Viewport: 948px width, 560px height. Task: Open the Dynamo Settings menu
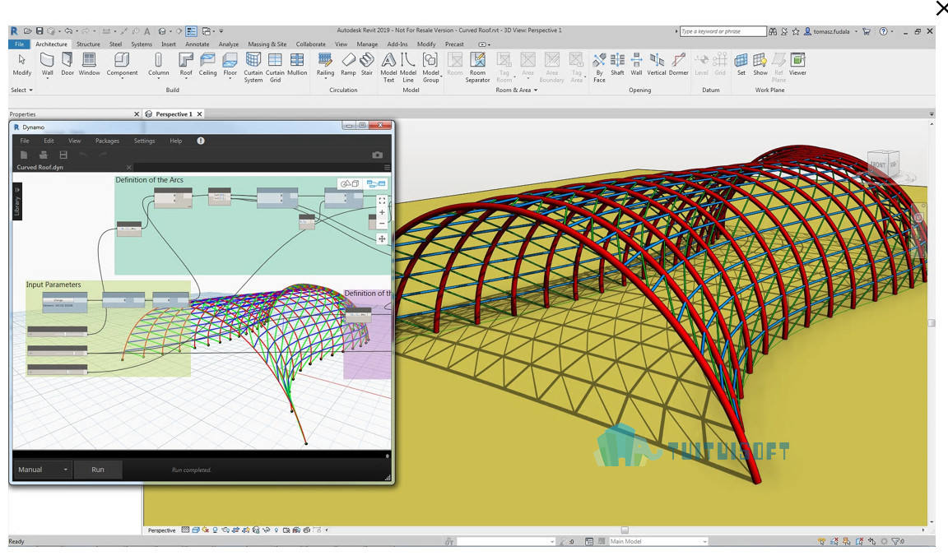tap(144, 141)
